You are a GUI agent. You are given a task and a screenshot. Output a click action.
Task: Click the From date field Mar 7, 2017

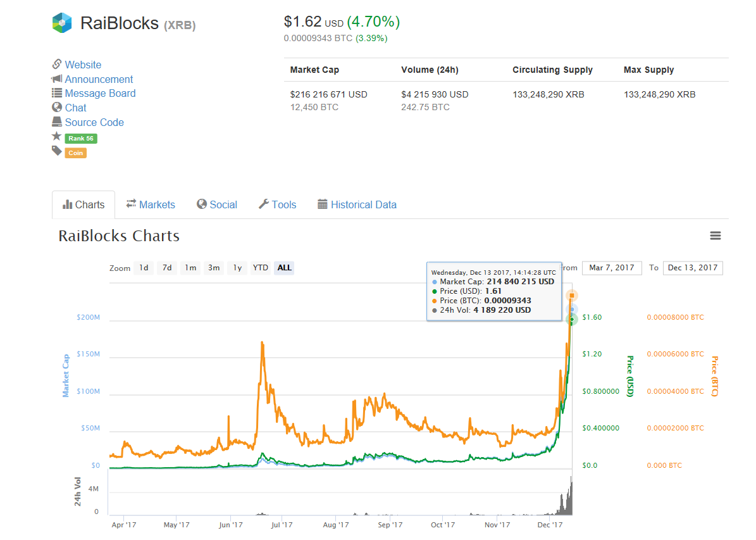(x=612, y=268)
